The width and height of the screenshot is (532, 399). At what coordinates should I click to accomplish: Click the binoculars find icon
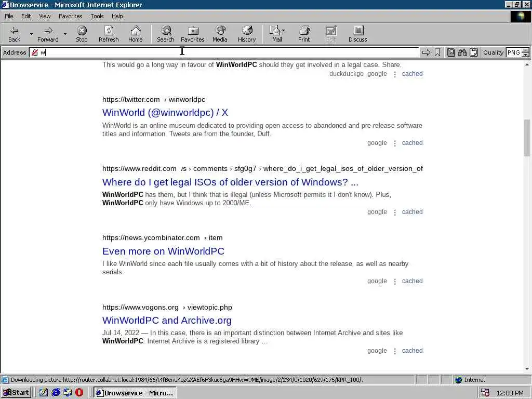click(x=462, y=52)
